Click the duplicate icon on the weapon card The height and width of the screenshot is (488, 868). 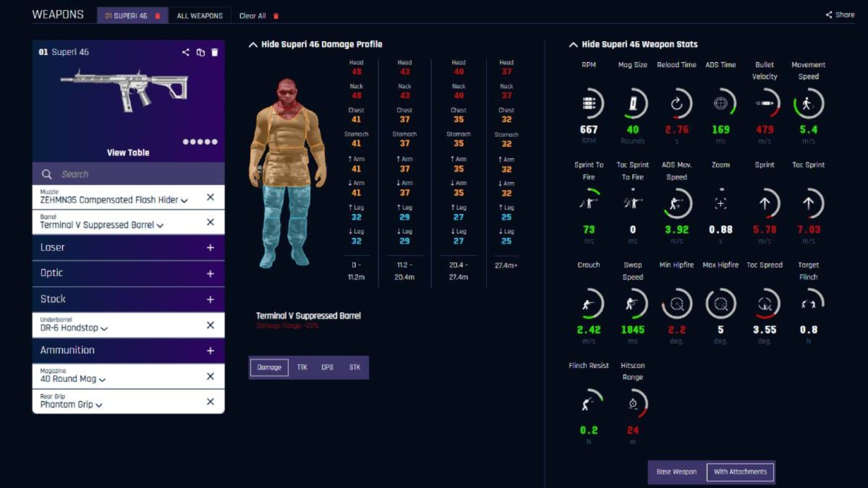click(201, 52)
